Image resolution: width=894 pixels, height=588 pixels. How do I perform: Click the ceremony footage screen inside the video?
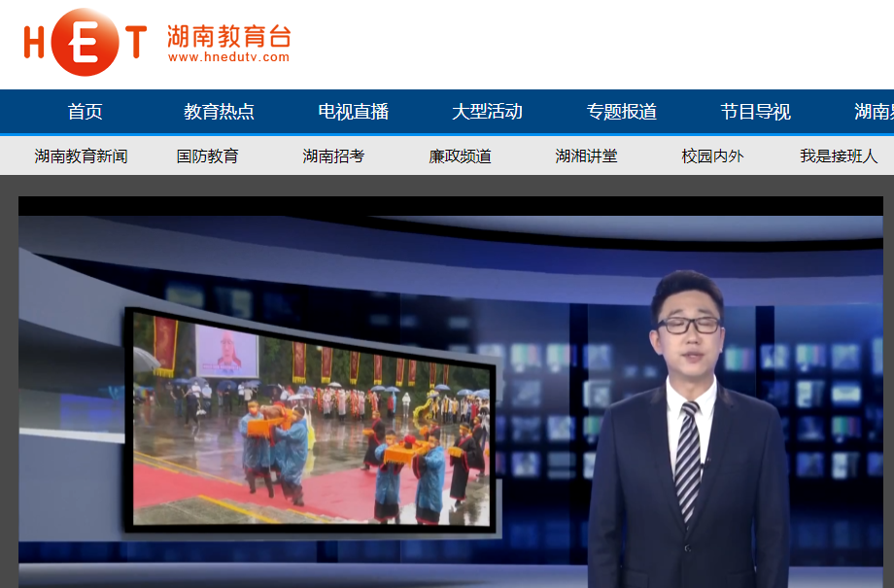point(311,418)
